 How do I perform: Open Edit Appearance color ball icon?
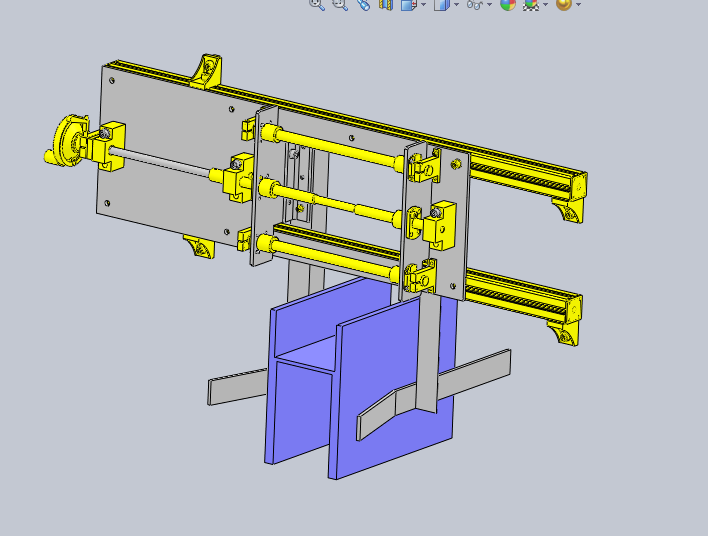coord(508,4)
